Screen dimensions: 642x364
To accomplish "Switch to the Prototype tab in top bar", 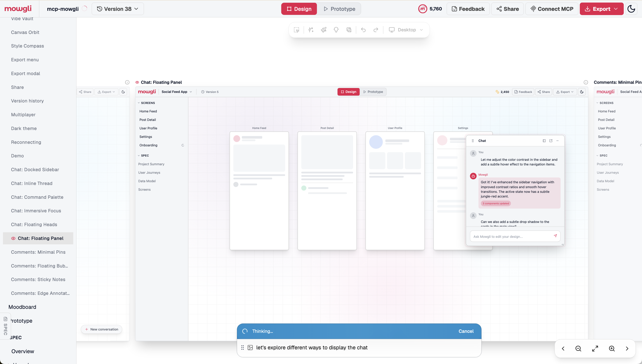I will pos(339,9).
